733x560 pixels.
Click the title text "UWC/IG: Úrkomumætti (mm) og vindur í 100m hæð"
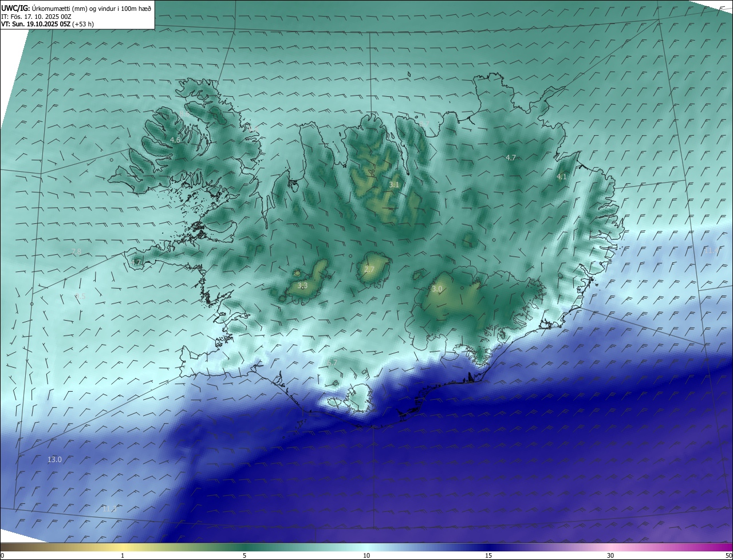coord(76,8)
